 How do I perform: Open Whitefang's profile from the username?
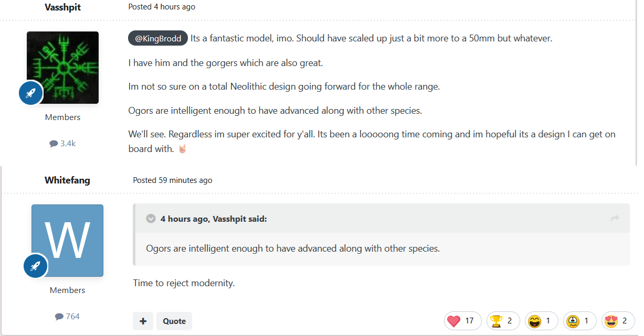[x=67, y=180]
